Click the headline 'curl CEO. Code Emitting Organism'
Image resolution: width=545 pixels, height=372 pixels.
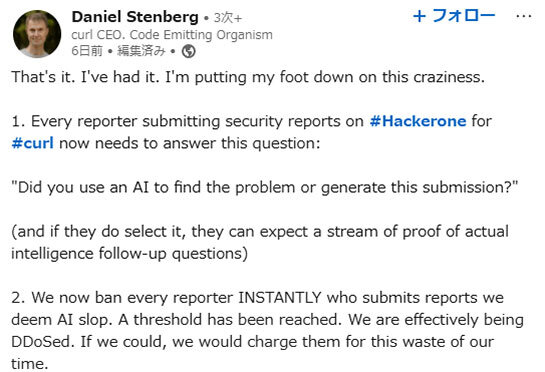(172, 35)
